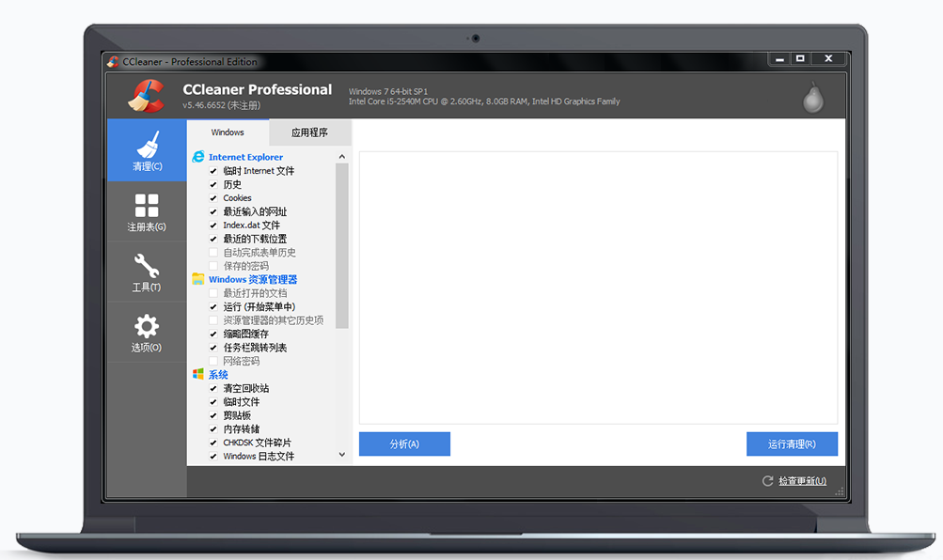Click the CCleaner Professional header title
Screen dimensions: 943x560
coord(257,89)
